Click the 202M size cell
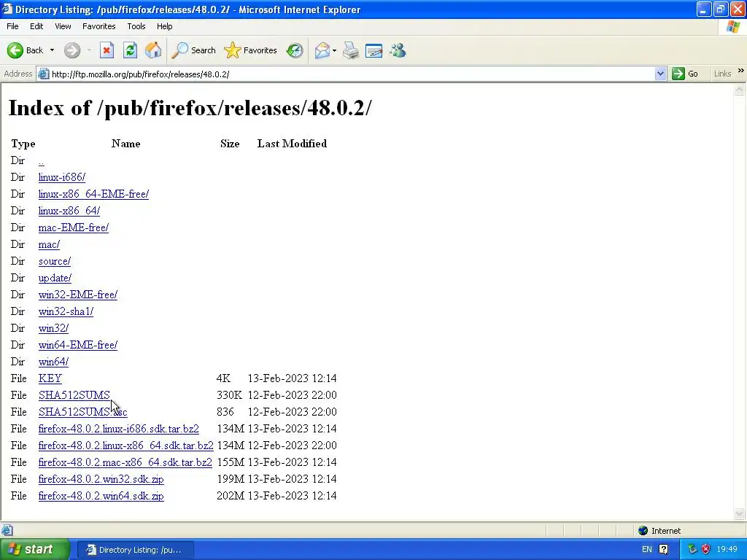747x560 pixels. (x=231, y=496)
